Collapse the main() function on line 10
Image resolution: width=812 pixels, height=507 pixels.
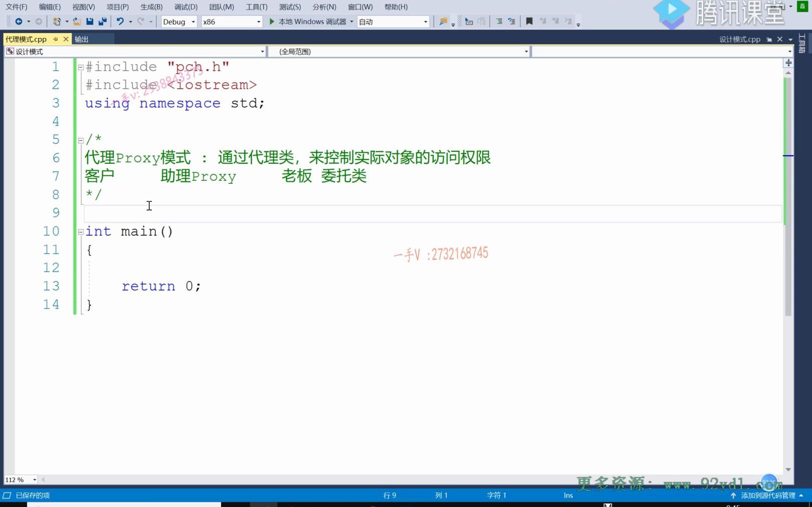pos(81,232)
